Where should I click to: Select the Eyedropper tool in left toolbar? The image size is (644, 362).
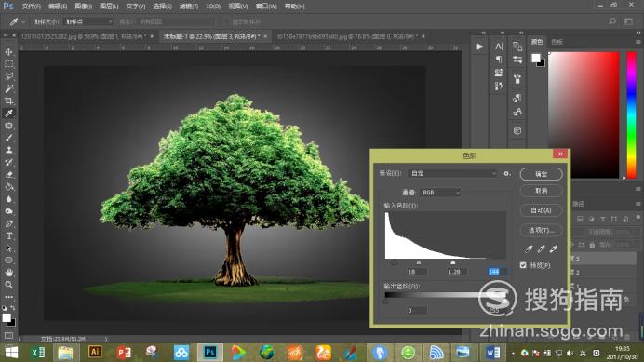[x=8, y=113]
